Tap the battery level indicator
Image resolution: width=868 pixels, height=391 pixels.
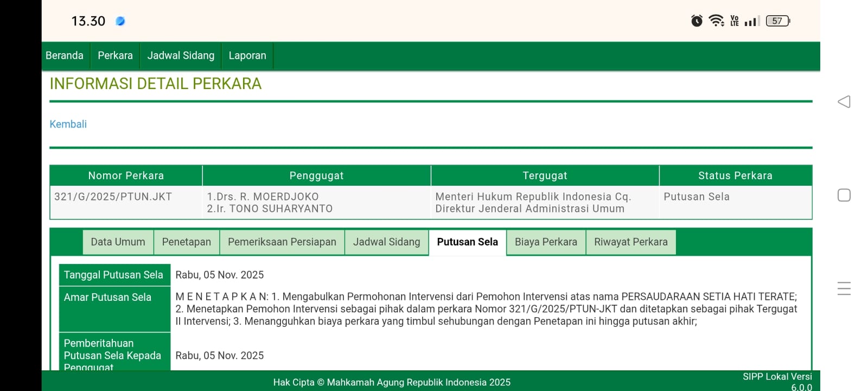[x=777, y=21]
